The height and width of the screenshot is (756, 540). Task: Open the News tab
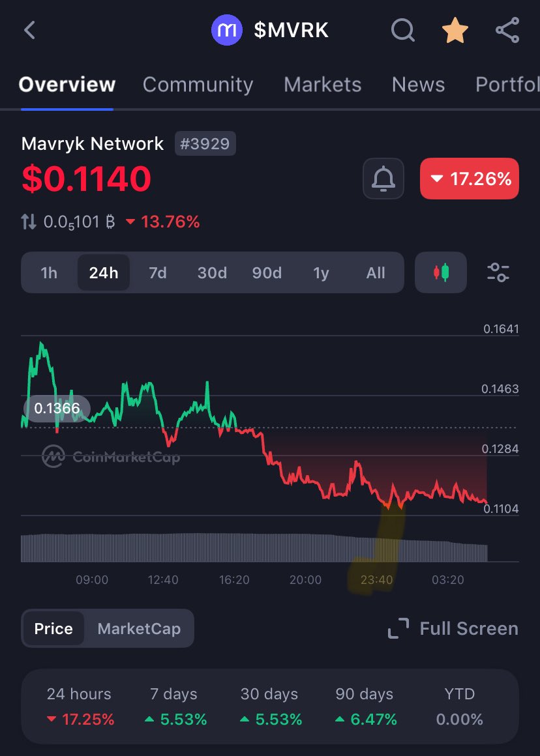418,84
